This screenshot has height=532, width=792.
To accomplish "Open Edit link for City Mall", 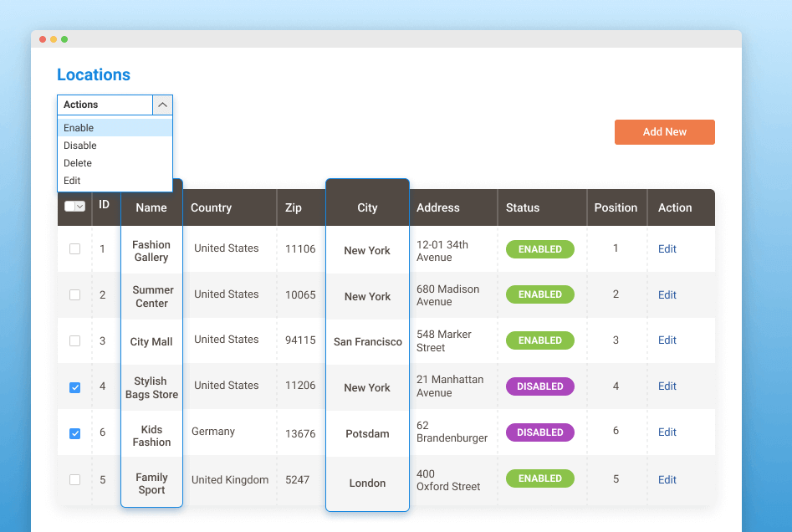I will (x=667, y=340).
